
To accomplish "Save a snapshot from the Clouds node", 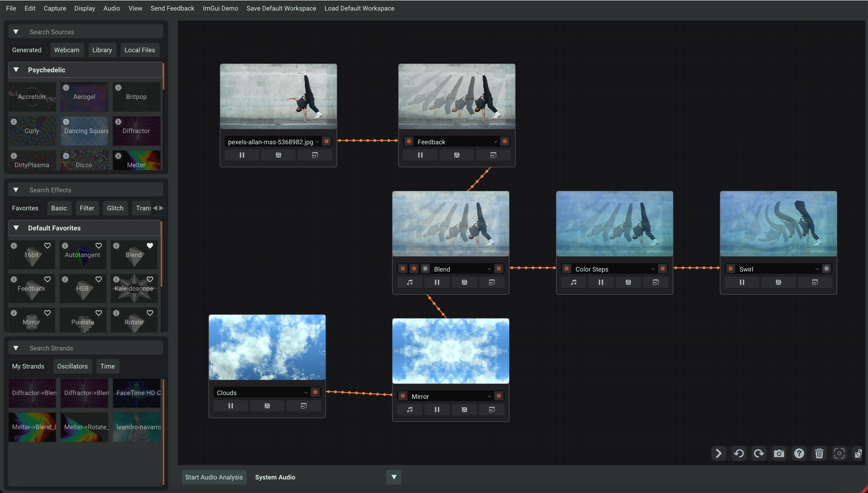I will (x=267, y=405).
